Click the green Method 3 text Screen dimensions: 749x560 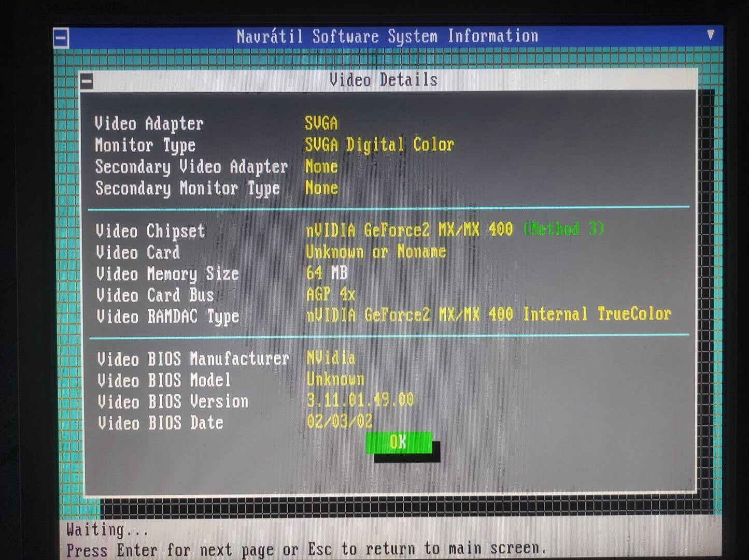(563, 228)
